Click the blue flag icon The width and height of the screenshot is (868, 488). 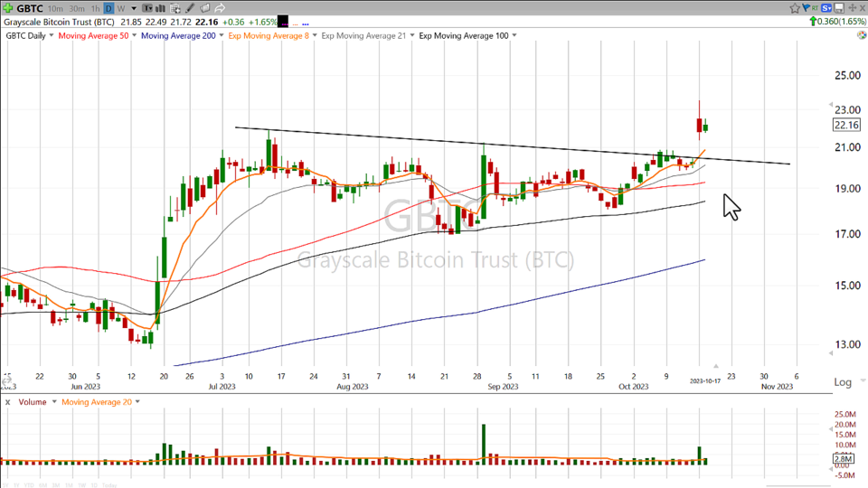point(806,8)
